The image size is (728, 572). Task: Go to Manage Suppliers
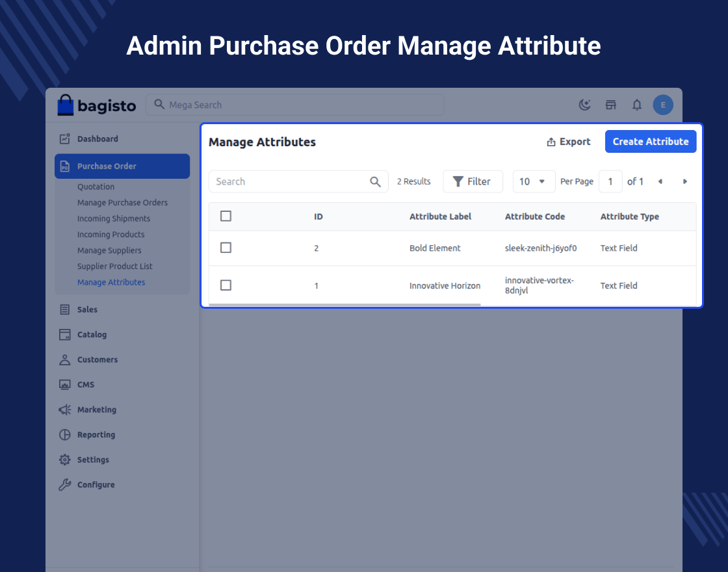tap(109, 251)
